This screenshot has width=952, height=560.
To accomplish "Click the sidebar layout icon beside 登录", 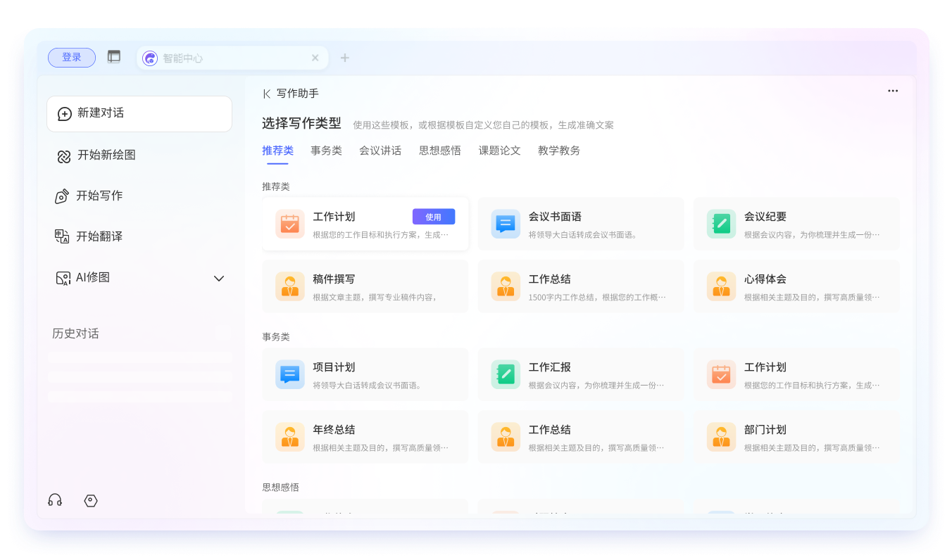I will pyautogui.click(x=113, y=57).
